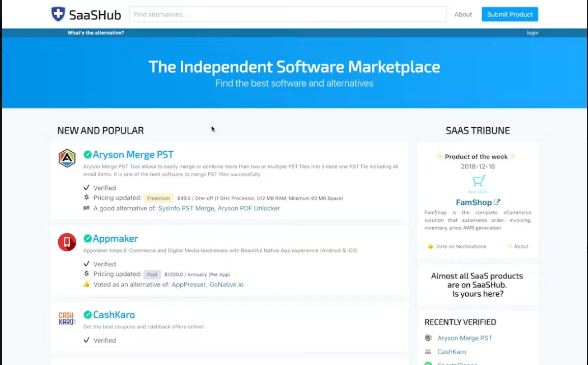
Task: Click Vote on Nominations link
Action: point(461,246)
